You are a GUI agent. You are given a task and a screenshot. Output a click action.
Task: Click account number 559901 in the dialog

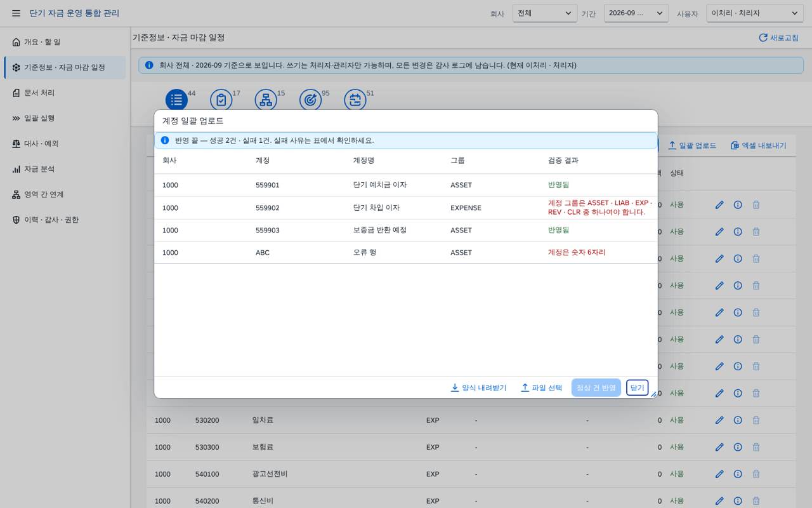pyautogui.click(x=268, y=185)
